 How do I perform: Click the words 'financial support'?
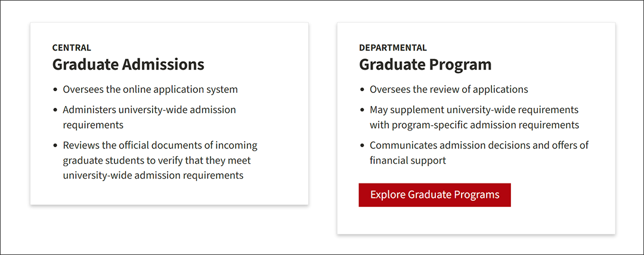point(408,160)
